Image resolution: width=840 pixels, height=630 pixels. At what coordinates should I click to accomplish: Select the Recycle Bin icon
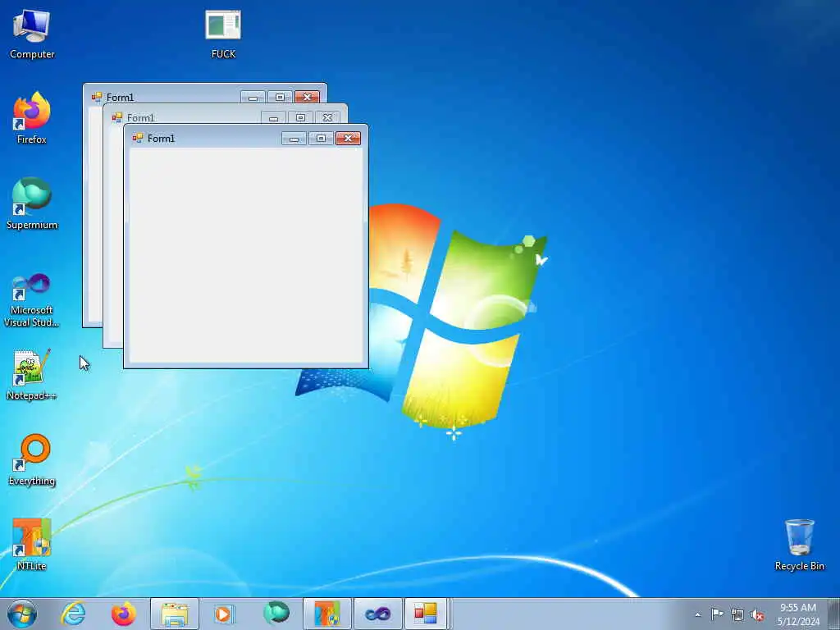(x=799, y=545)
